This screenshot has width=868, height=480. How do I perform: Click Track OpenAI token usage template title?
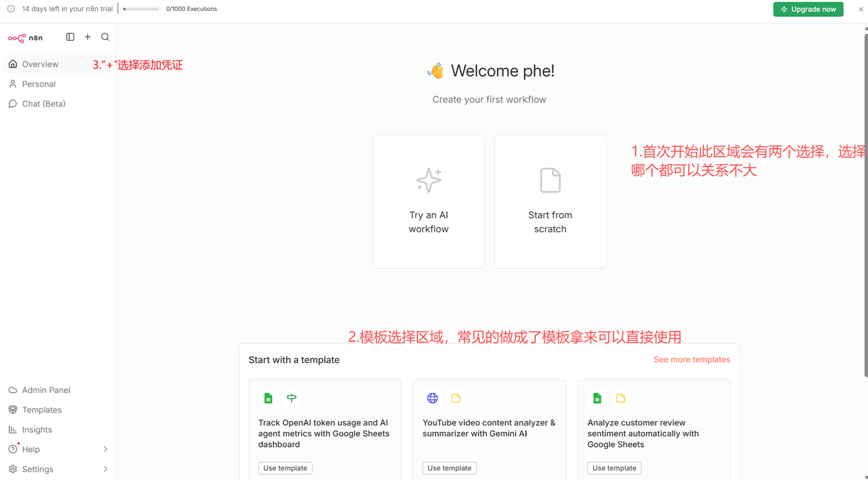(324, 433)
